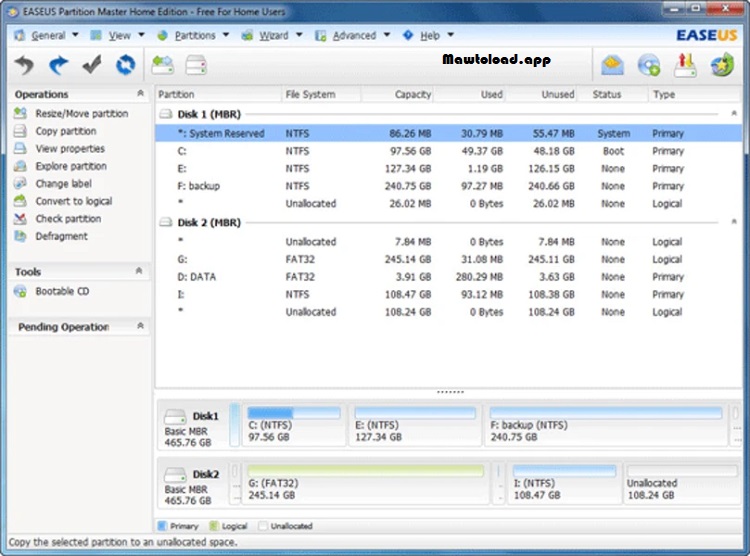Viewport: 750px width, 556px height.
Task: Sort by File System column header
Action: 321,94
